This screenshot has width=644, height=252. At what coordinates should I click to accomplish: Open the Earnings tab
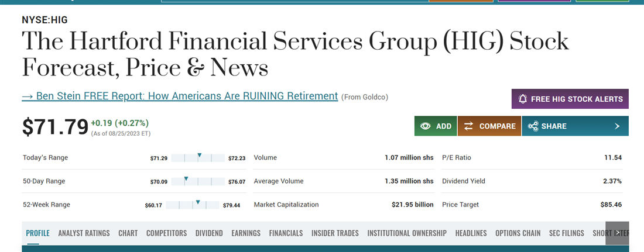pyautogui.click(x=246, y=233)
